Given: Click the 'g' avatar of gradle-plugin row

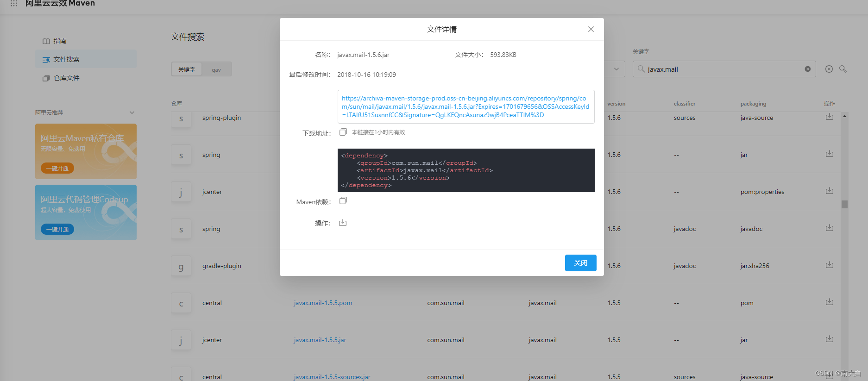Looking at the screenshot, I should point(181,266).
